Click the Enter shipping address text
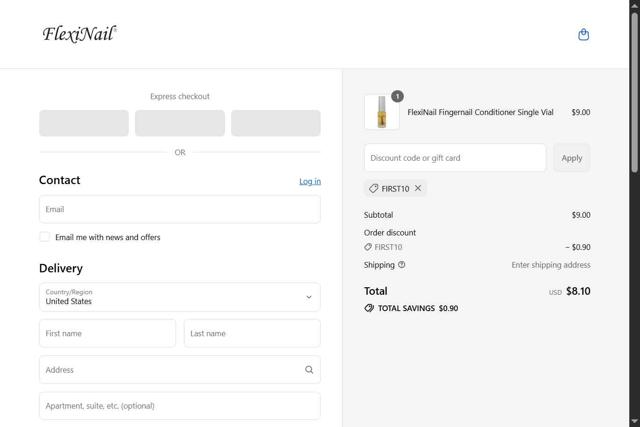The width and height of the screenshot is (640, 427). (x=551, y=265)
